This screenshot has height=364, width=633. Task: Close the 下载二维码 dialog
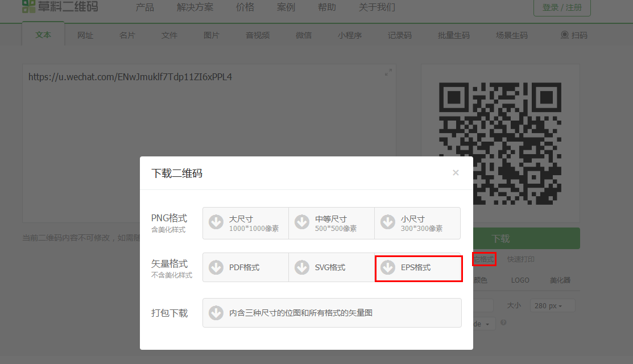click(x=456, y=173)
